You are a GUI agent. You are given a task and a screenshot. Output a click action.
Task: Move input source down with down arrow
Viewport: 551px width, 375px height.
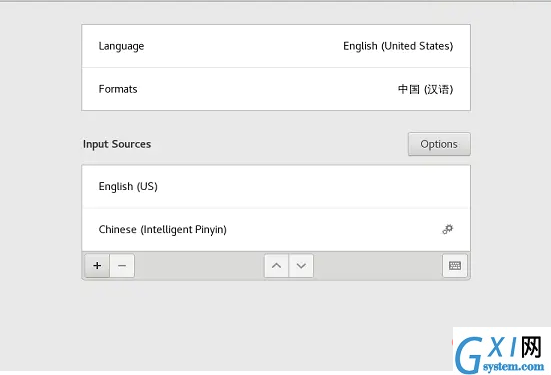301,265
